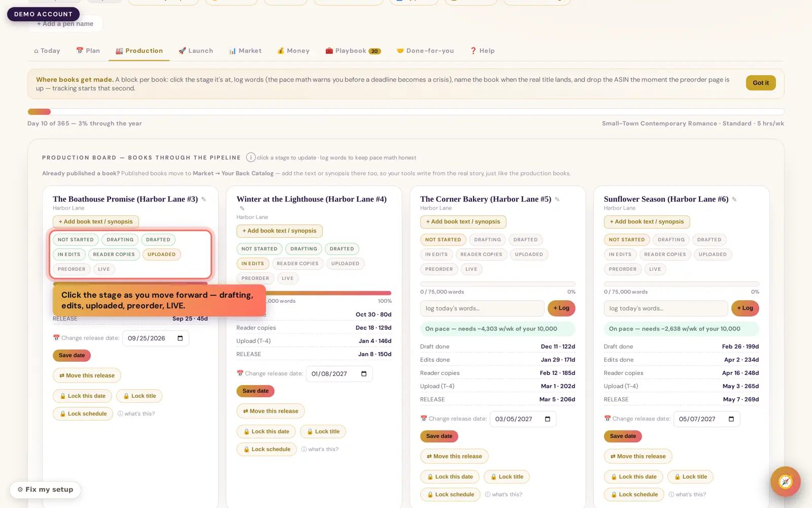Mark Winter at the Lighthouse as Live
This screenshot has height=508, width=812.
tap(288, 278)
